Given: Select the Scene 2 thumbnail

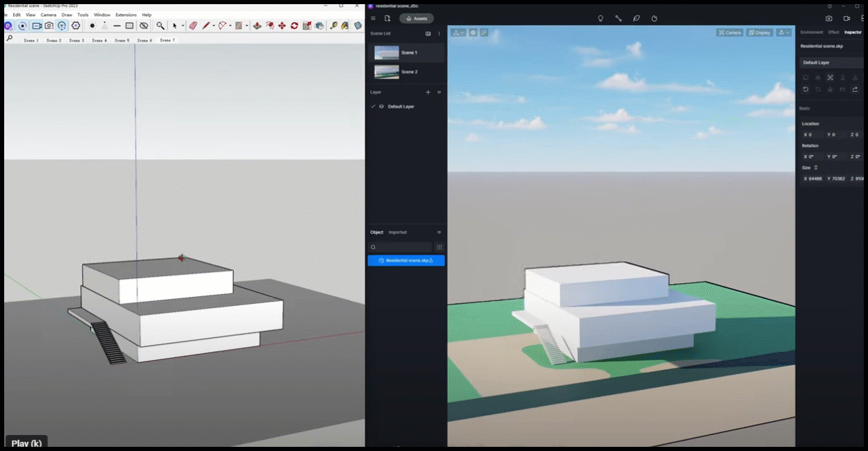Looking at the screenshot, I should (x=387, y=71).
